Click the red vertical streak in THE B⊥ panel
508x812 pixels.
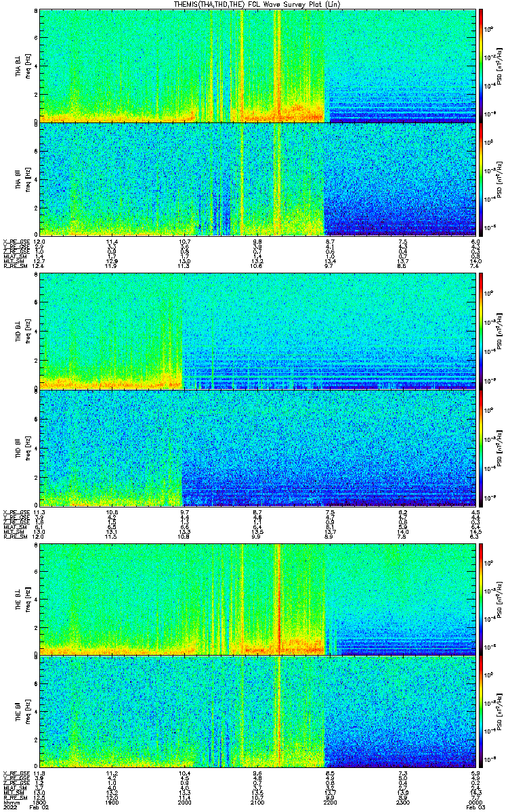click(278, 600)
